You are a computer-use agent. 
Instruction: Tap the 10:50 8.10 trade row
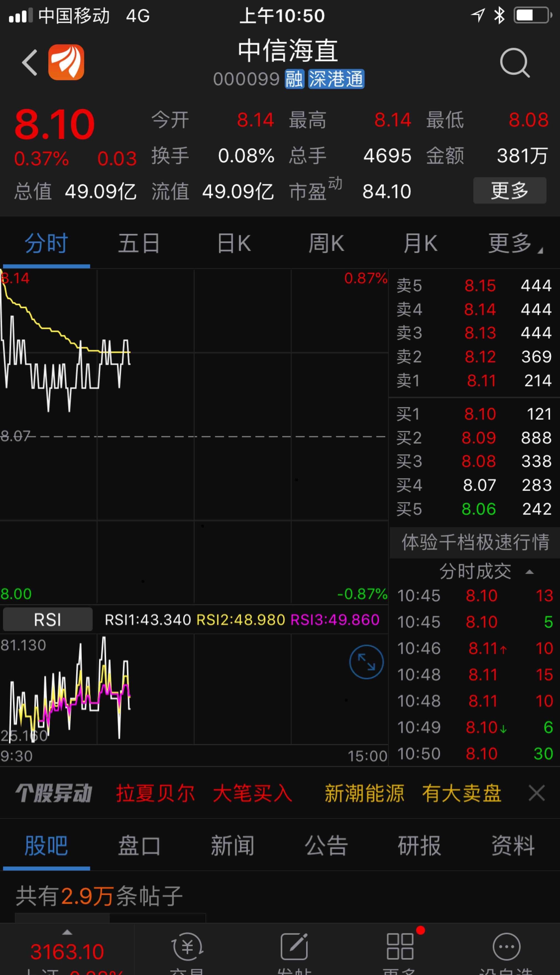[x=475, y=754]
